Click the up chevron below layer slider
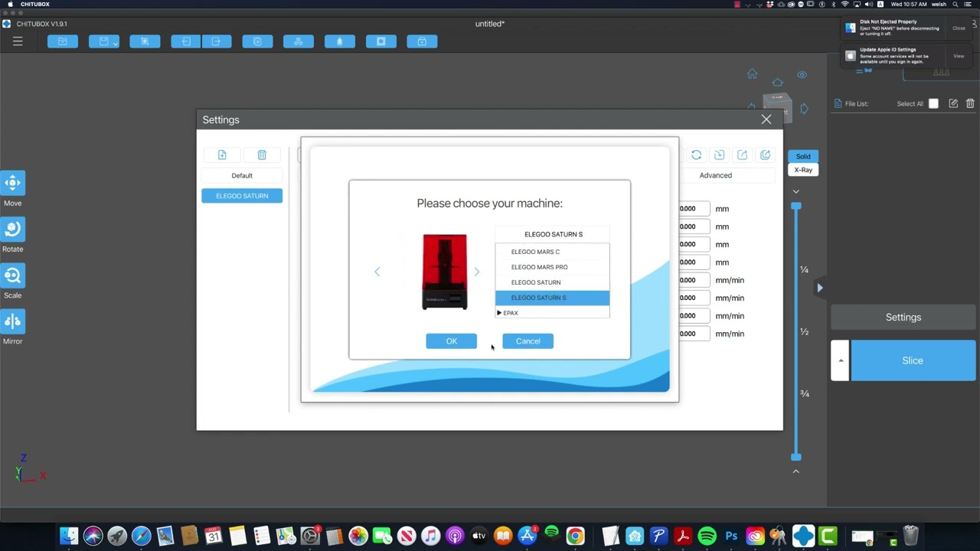Screen dimensions: 980x551 pos(796,471)
